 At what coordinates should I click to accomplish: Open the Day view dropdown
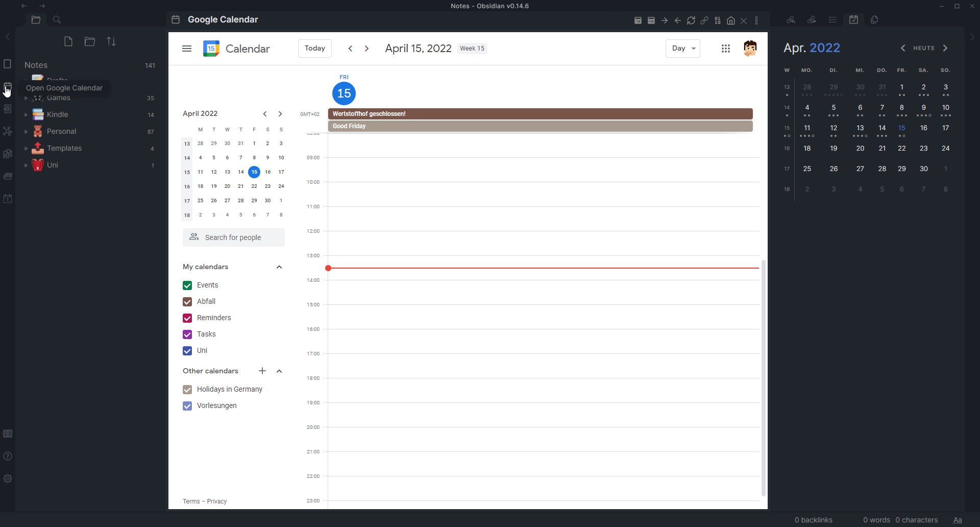point(682,49)
